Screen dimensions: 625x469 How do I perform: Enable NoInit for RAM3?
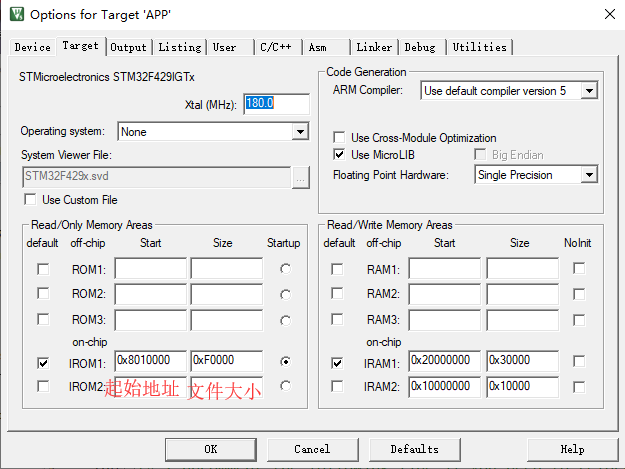pyautogui.click(x=579, y=320)
